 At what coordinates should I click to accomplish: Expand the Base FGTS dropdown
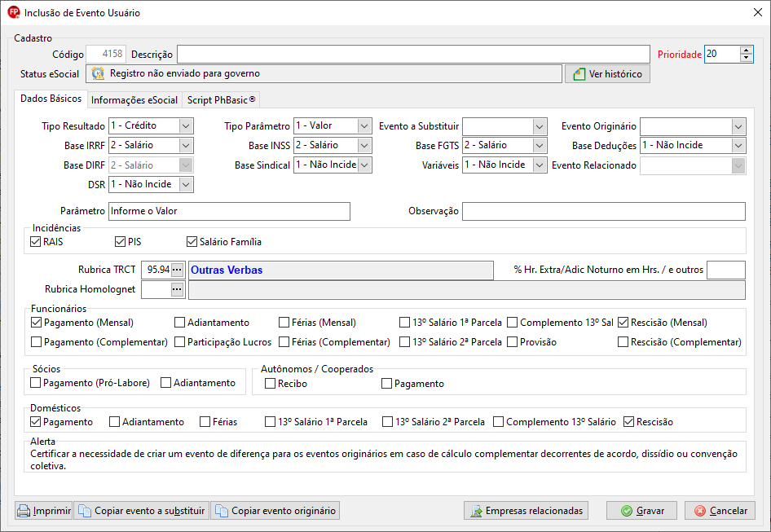coord(540,146)
